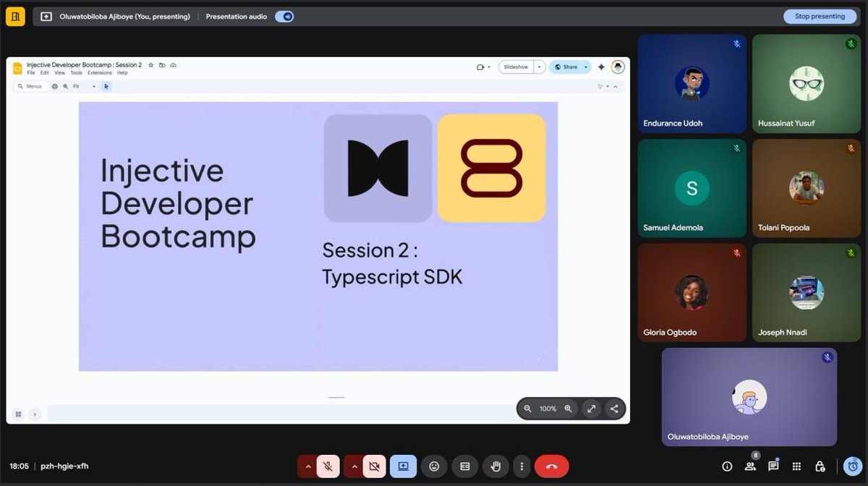Open the grid view of slides
This screenshot has height=486, width=868.
pyautogui.click(x=18, y=414)
